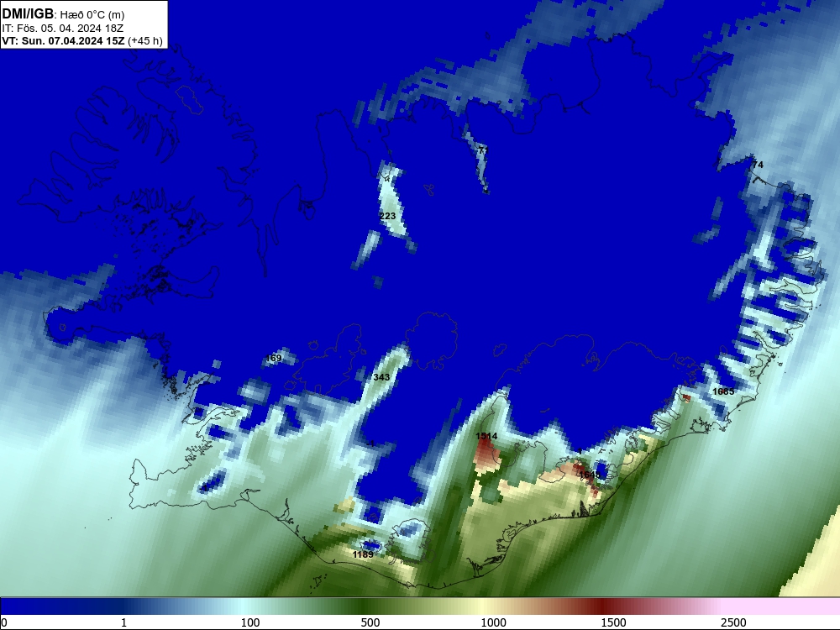Click the color scale label 1500
840x630 pixels.
click(x=613, y=622)
